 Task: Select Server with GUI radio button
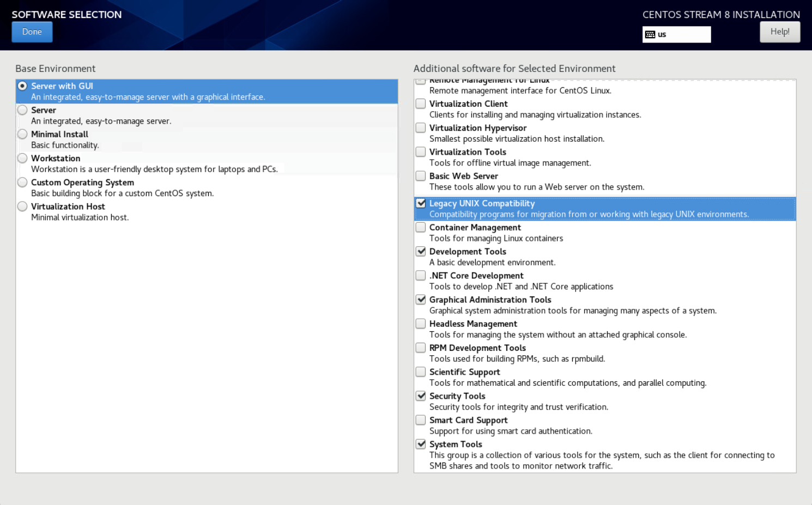pos(22,86)
